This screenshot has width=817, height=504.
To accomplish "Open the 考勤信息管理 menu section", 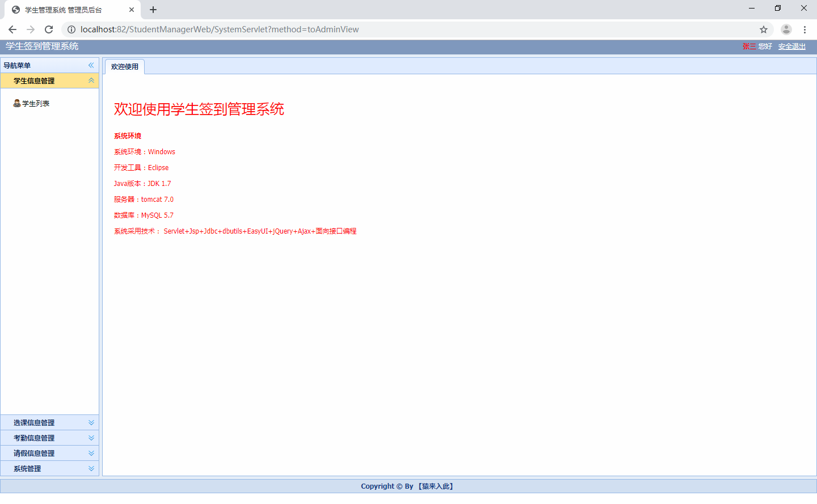I will pos(49,438).
